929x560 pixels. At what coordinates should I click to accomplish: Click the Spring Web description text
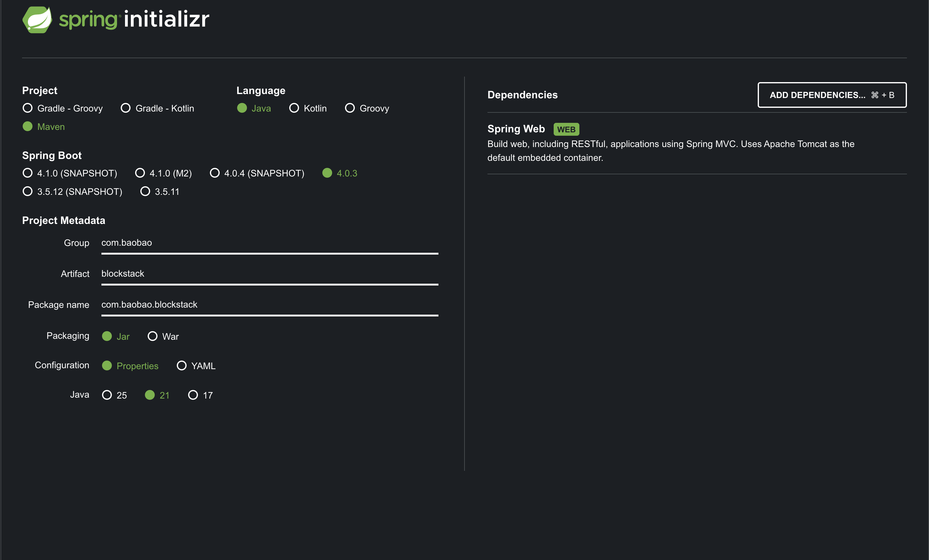tap(671, 151)
